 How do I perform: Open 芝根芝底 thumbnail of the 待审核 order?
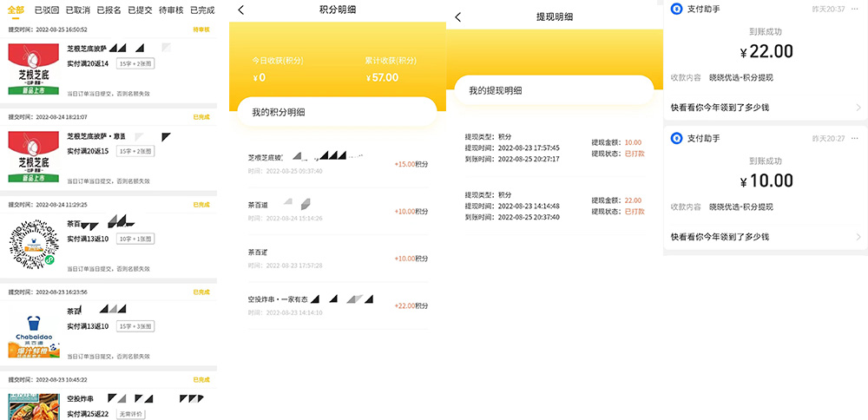click(34, 69)
